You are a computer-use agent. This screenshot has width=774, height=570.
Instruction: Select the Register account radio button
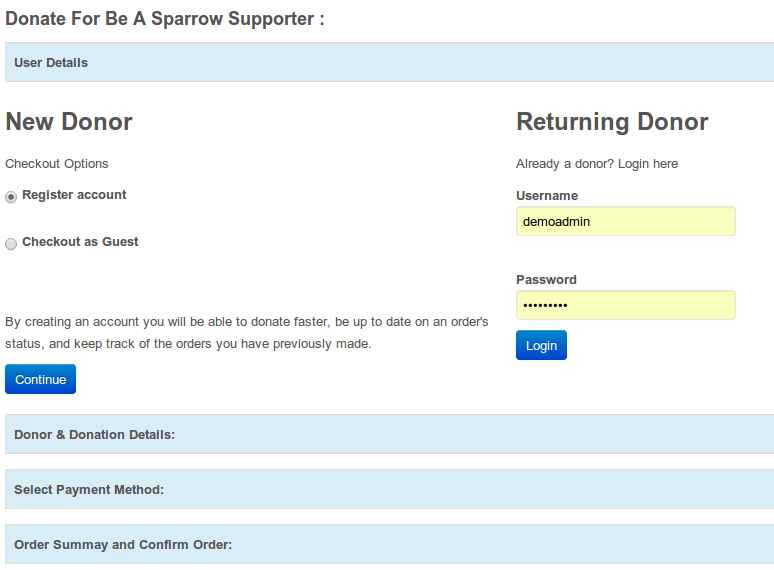pyautogui.click(x=11, y=197)
